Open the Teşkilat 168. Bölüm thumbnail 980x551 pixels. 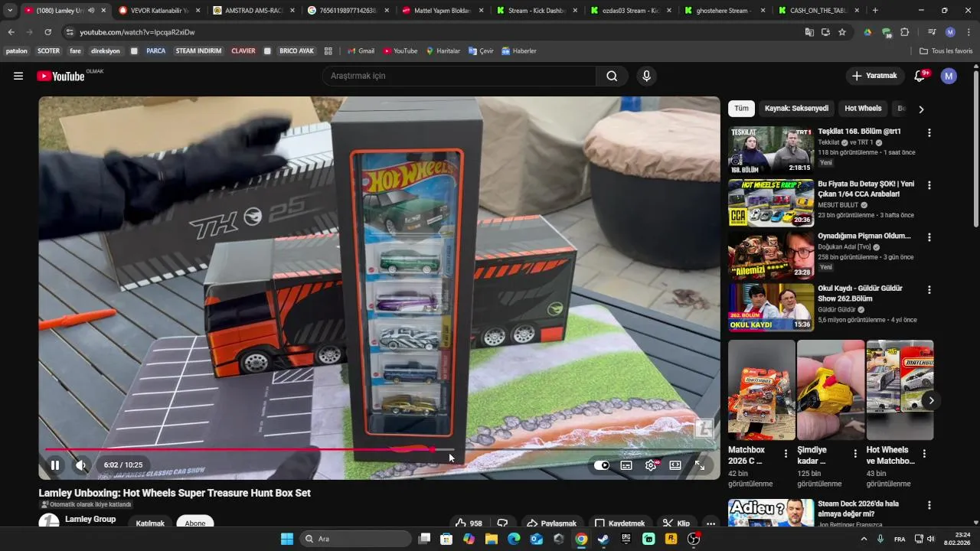(x=771, y=150)
